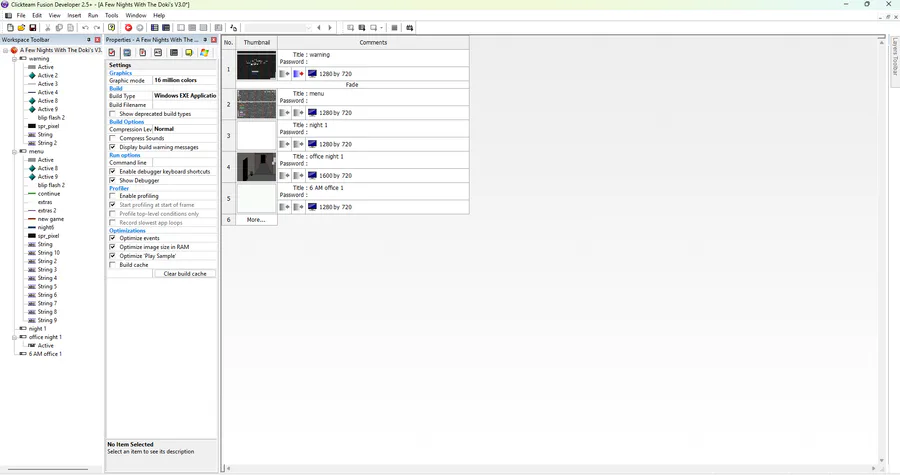This screenshot has width=900, height=475.
Task: Toggle Optimize events checkbox
Action: click(x=112, y=238)
